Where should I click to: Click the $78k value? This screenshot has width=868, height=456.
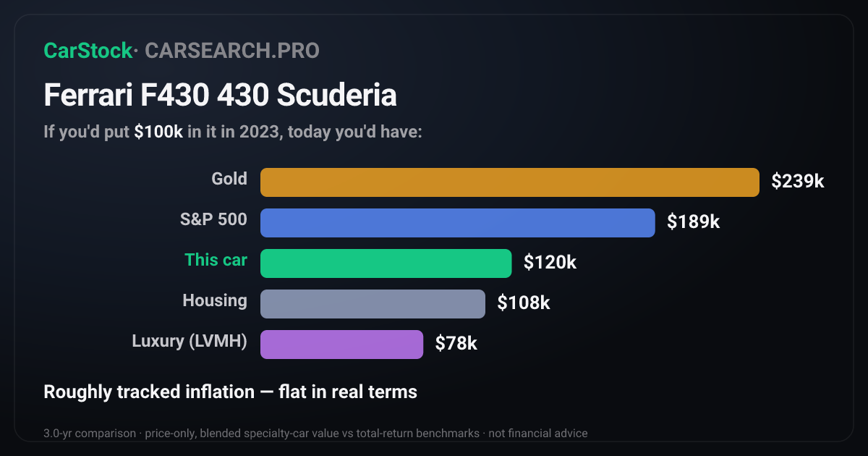pyautogui.click(x=456, y=344)
